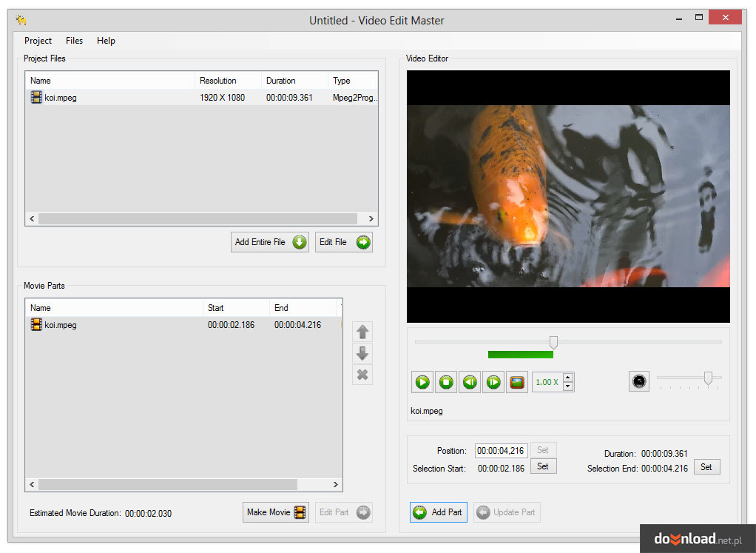Image resolution: width=756 pixels, height=553 pixels.
Task: Select the koi.mpeg row in Movie Parts
Action: [183, 325]
